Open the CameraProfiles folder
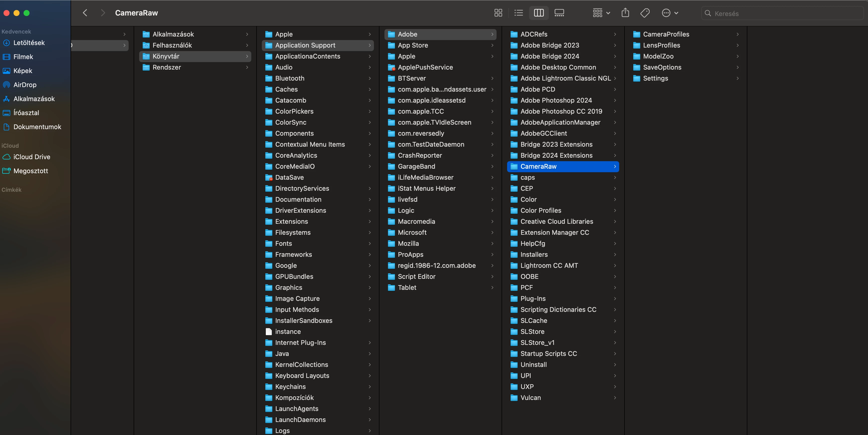Image resolution: width=868 pixels, height=435 pixels. 666,34
